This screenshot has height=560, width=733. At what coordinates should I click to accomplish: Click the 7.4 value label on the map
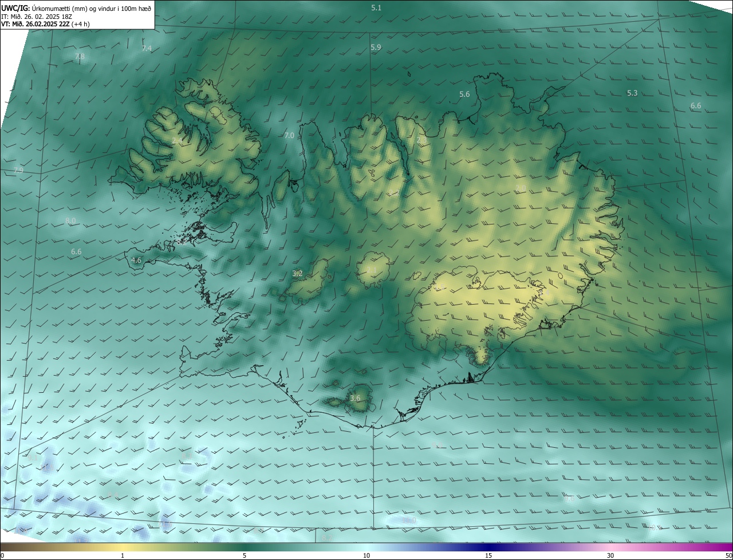[147, 49]
